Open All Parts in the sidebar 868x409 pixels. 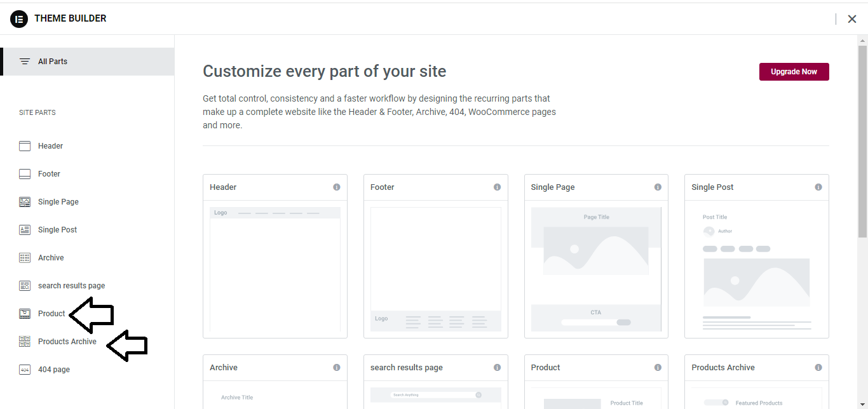pyautogui.click(x=53, y=62)
